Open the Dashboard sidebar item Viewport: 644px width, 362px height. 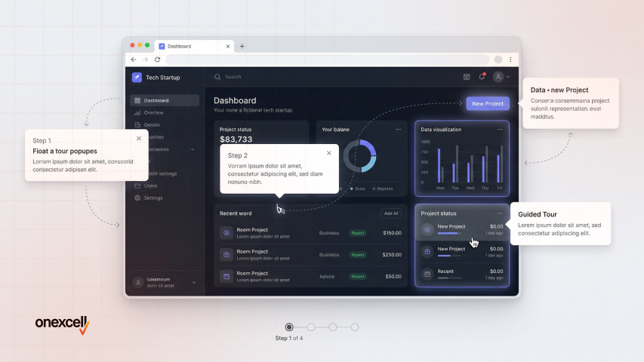click(x=165, y=100)
